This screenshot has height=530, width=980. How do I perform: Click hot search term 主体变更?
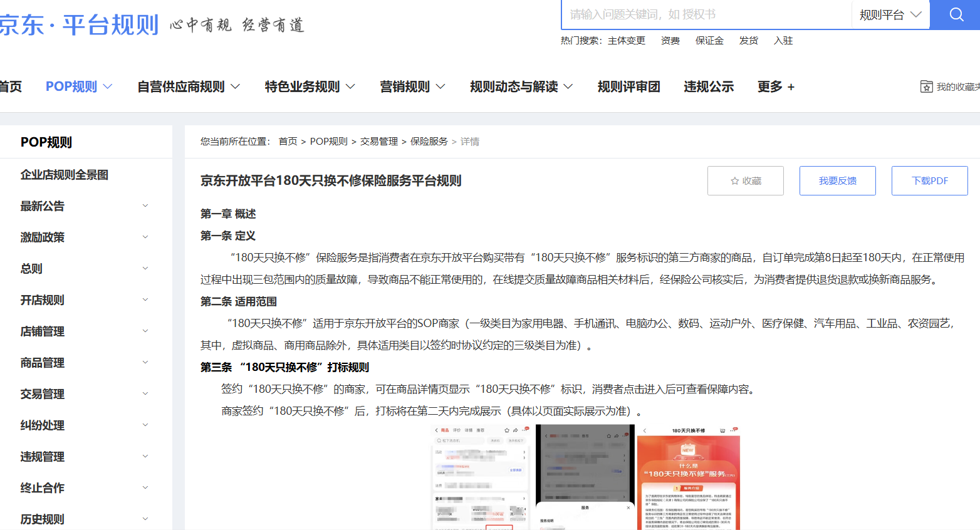pos(627,41)
